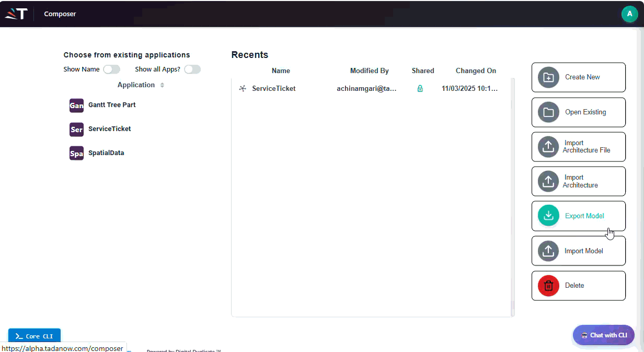Click the achinamgari@ta... modified-by cell
644x352 pixels.
point(366,89)
